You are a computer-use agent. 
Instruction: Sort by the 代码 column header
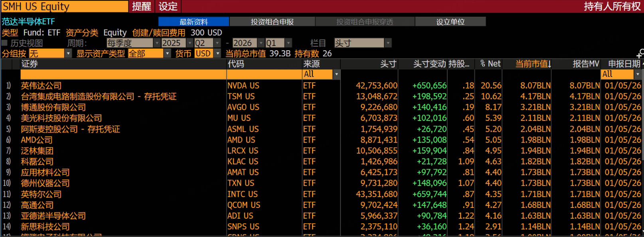(x=236, y=64)
